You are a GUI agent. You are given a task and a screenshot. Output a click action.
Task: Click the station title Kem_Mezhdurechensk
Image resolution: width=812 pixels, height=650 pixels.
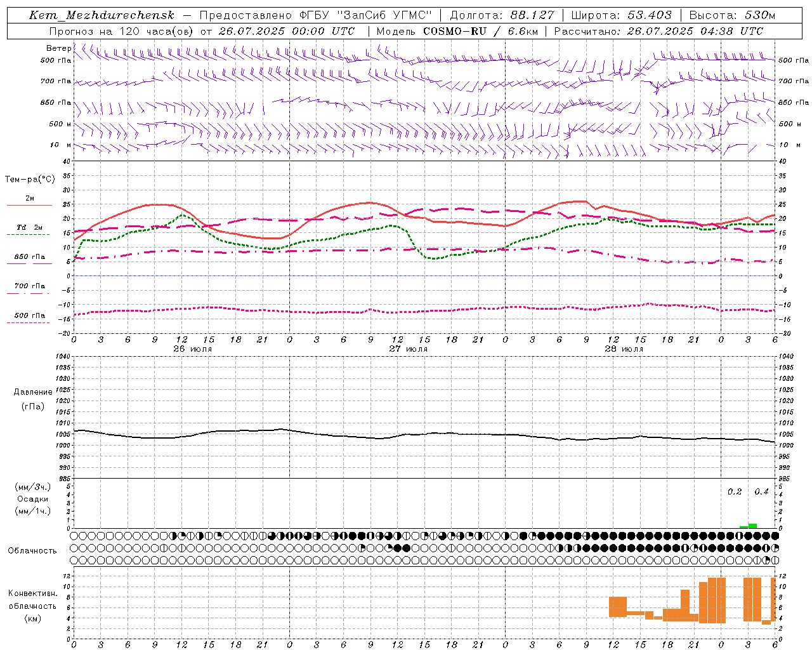click(101, 15)
